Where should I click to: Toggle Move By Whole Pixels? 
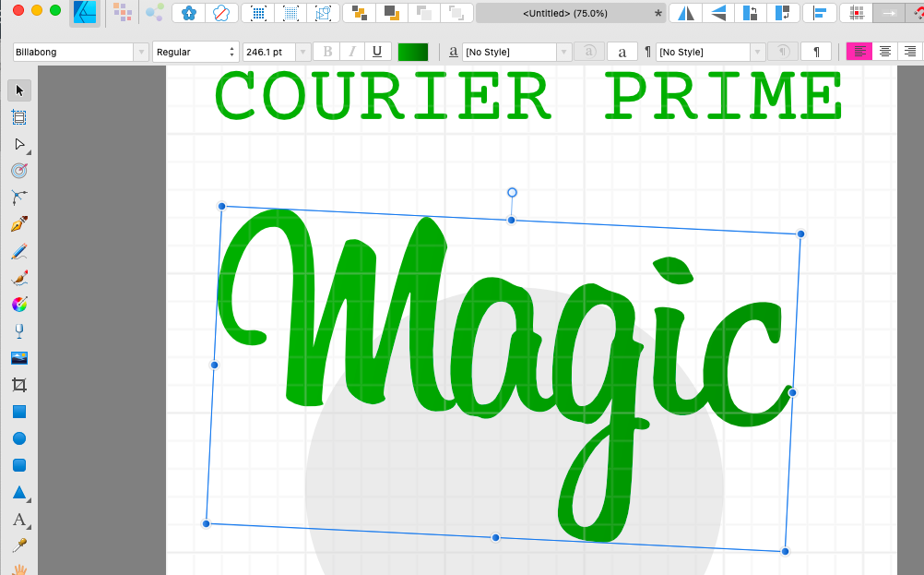coord(889,13)
